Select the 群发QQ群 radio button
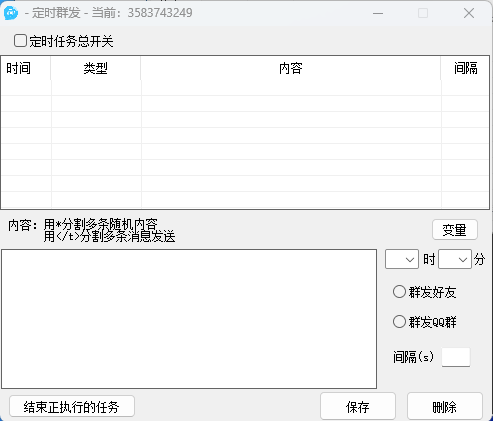 (399, 322)
